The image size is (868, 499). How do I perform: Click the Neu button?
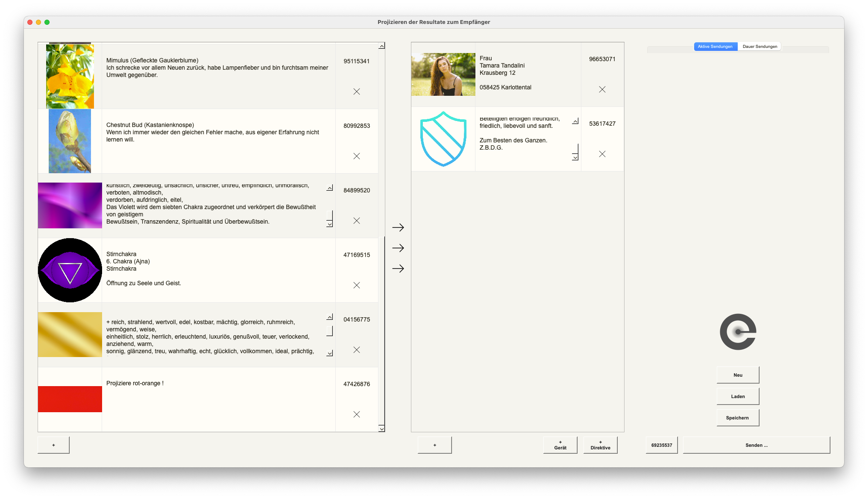pos(738,375)
